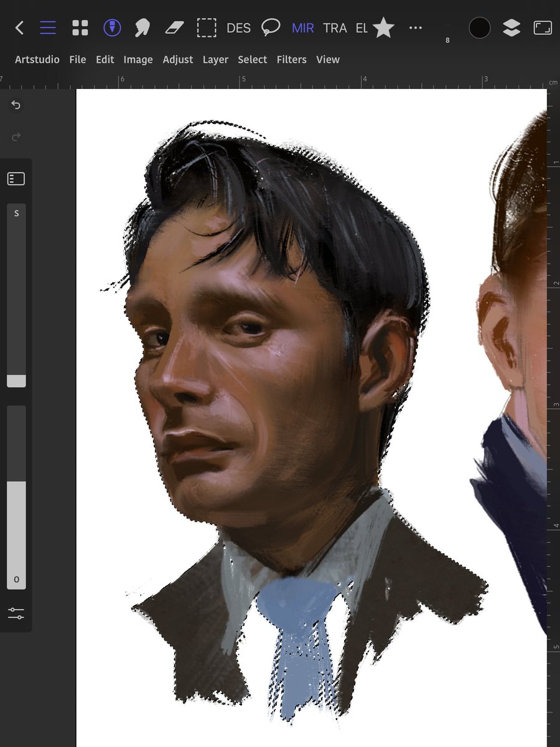This screenshot has height=747, width=560.
Task: Select the Eraser tool icon
Action: 175,27
